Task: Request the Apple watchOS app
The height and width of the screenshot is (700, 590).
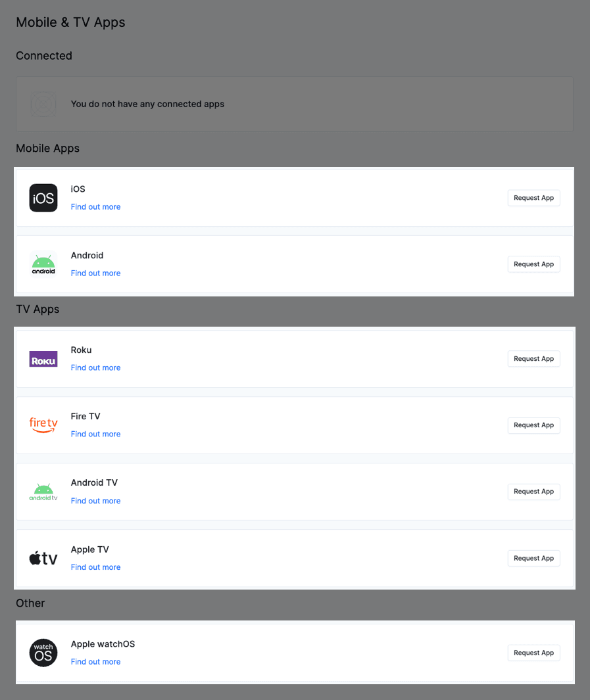Action: (x=533, y=653)
